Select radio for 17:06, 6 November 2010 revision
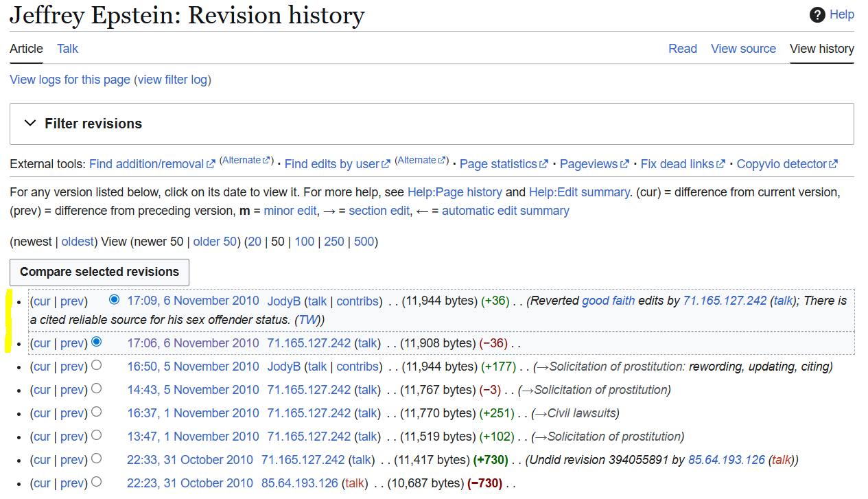This screenshot has height=499, width=868. [97, 342]
